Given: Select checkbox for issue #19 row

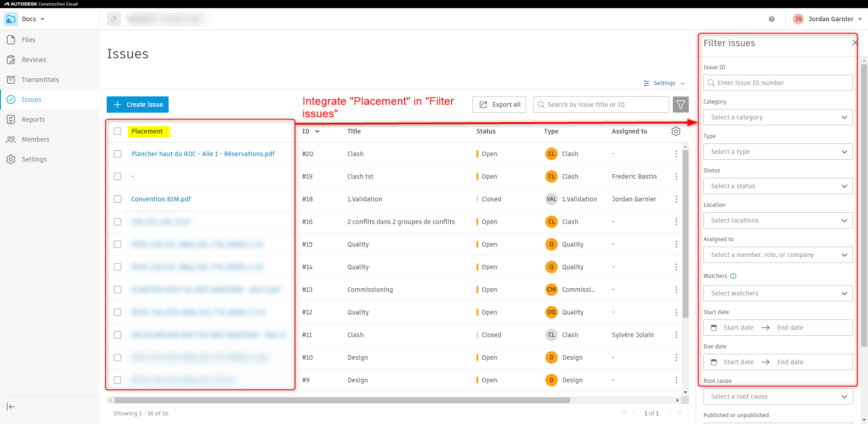Looking at the screenshot, I should point(118,176).
